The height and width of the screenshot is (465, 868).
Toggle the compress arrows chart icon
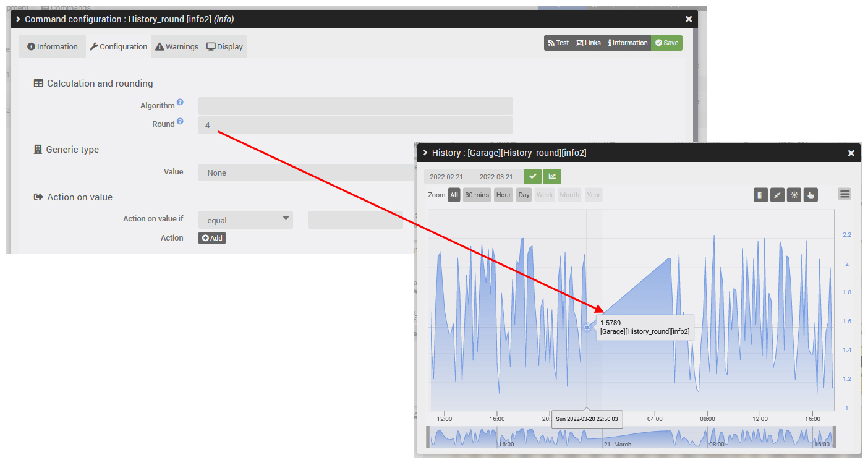tap(778, 195)
